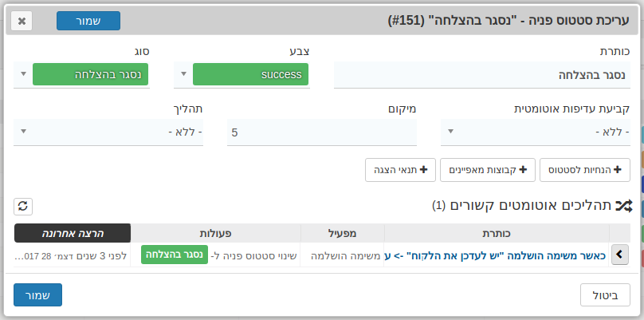Click the plus icon on קבוצות מאפיינים
Viewport: 644px width, 320px height.
[x=522, y=170]
